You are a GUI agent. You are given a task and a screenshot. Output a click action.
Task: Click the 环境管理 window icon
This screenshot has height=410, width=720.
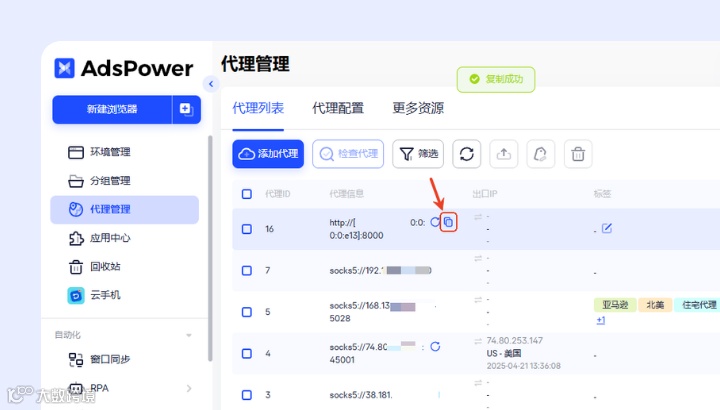[76, 152]
